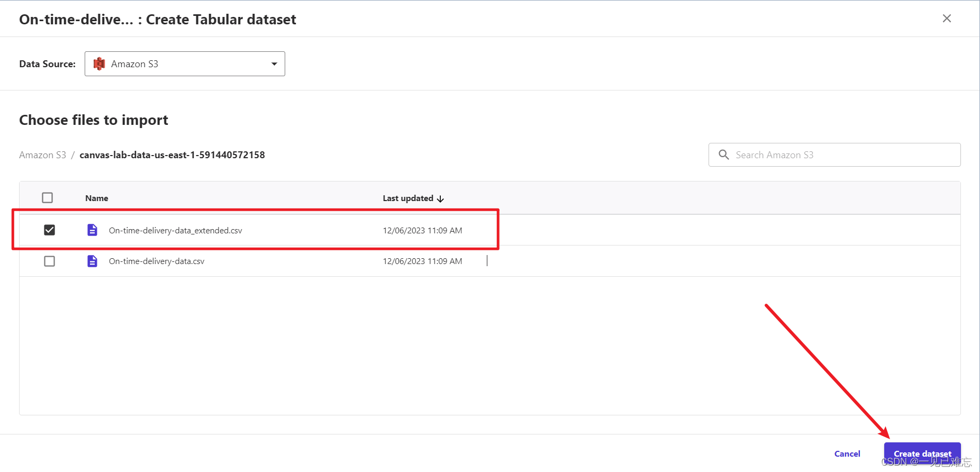The height and width of the screenshot is (472, 980).
Task: Click the dropdown arrow in Data Source box
Action: click(x=274, y=64)
